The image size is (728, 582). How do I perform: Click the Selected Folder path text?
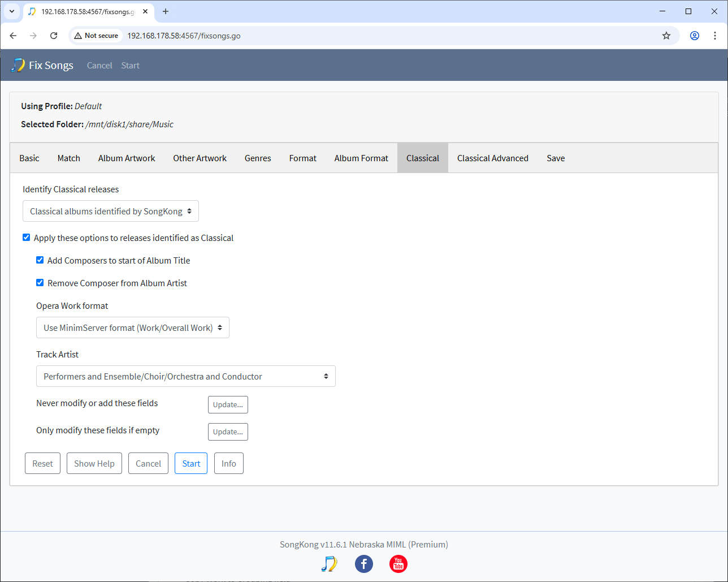click(129, 124)
